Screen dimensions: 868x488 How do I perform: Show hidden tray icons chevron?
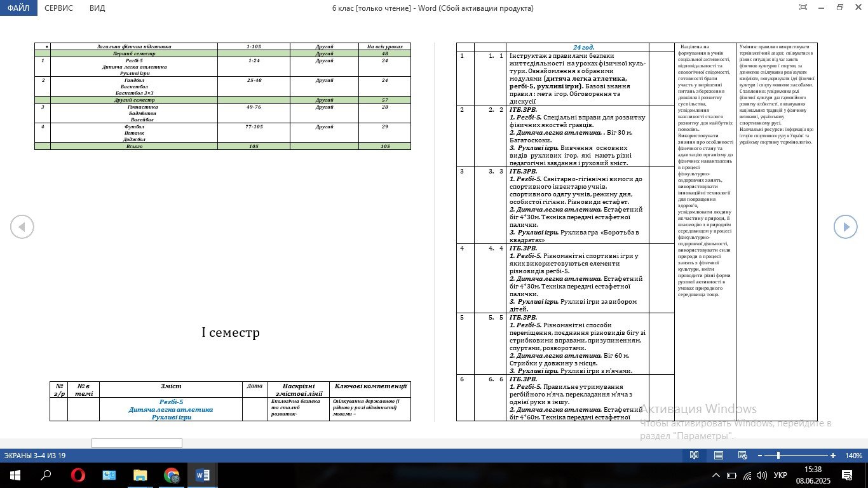(716, 475)
